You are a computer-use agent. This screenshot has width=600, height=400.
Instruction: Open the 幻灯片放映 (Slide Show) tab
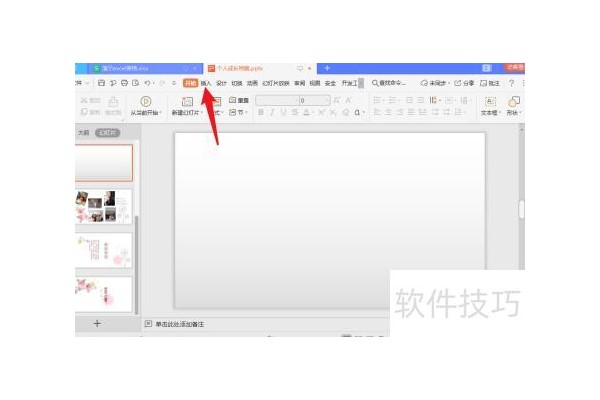pos(276,83)
